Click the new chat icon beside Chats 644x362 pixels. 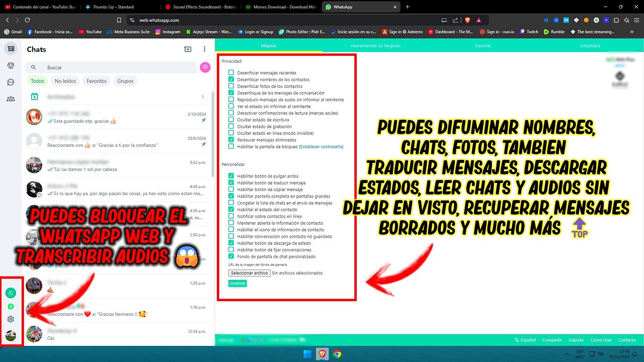[188, 49]
